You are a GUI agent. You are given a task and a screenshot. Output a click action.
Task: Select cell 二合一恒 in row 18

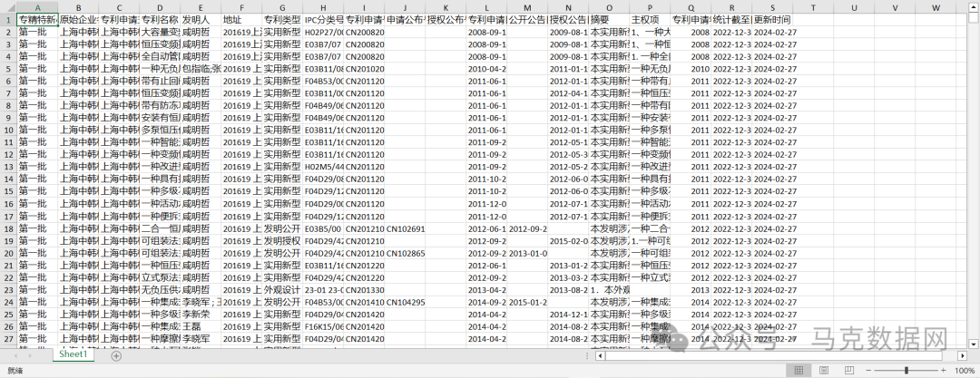click(x=160, y=228)
